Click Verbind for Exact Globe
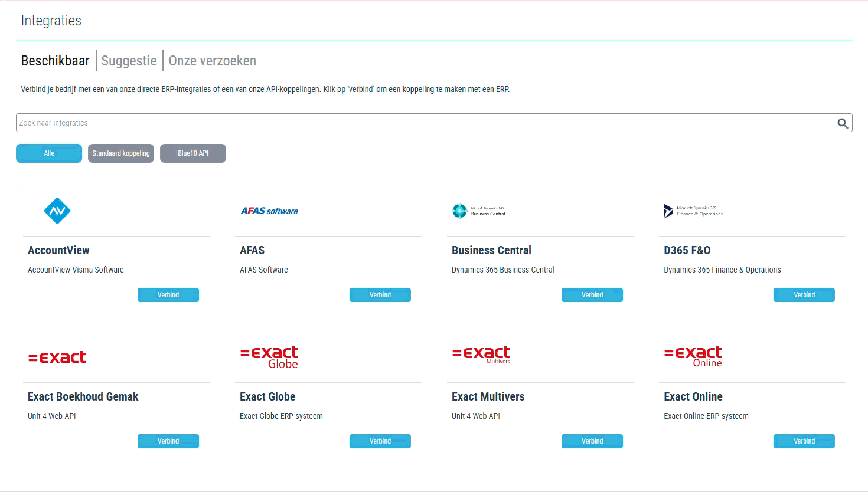 pyautogui.click(x=380, y=441)
